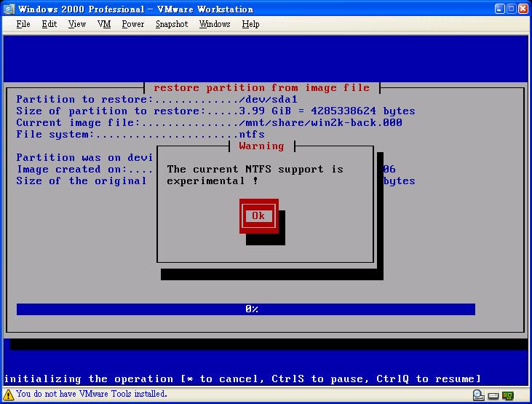This screenshot has height=404, width=532.
Task: Open the Help menu
Action: point(251,24)
